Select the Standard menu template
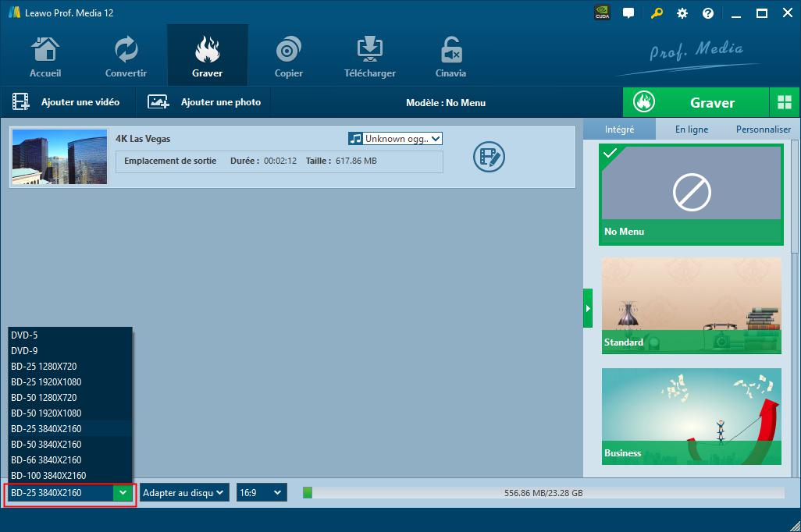 tap(691, 305)
